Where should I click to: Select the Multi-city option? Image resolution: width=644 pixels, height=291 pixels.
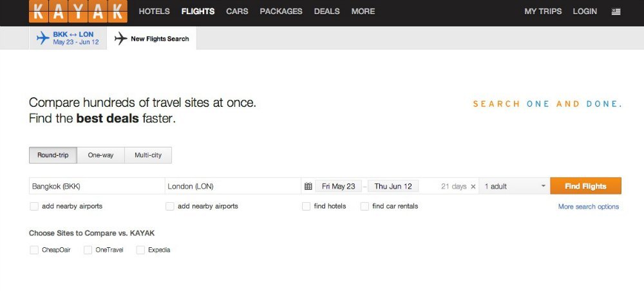(x=148, y=155)
